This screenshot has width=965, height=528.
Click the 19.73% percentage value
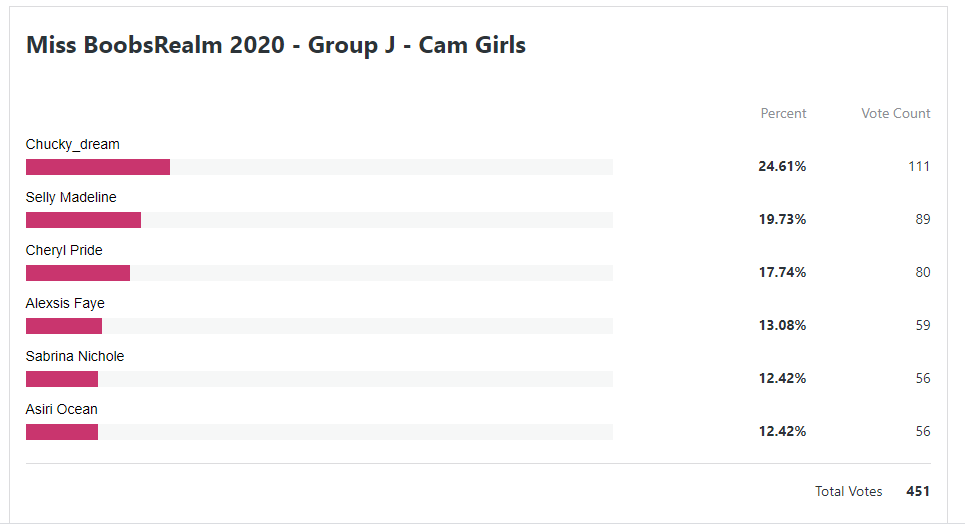782,219
